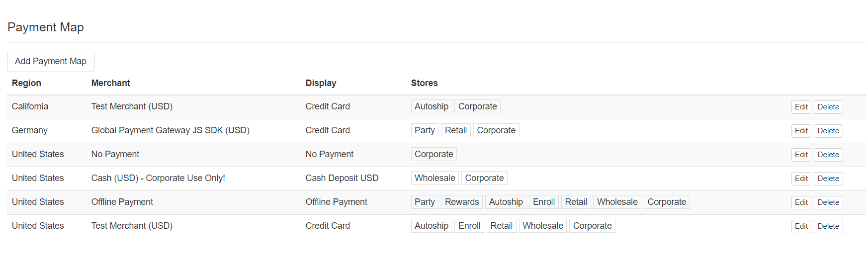This screenshot has width=868, height=272.
Task: Edit the Cash Deposit USD row
Action: (801, 179)
